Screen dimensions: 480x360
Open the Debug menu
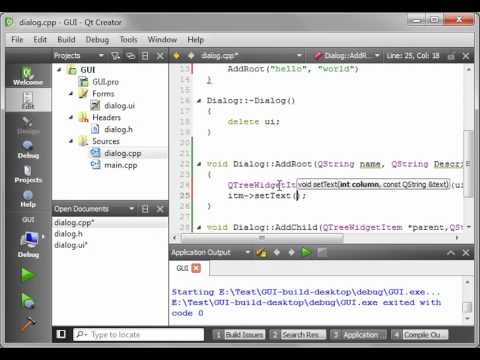pyautogui.click(x=97, y=40)
